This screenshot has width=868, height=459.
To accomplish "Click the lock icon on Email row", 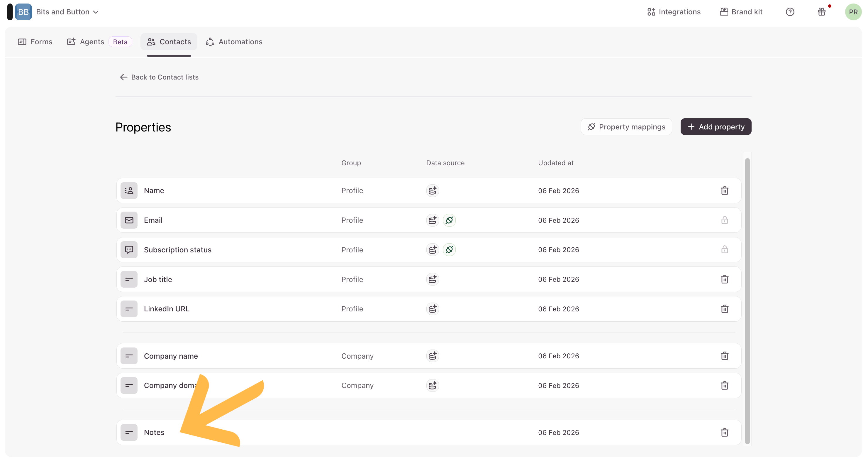I will point(724,220).
